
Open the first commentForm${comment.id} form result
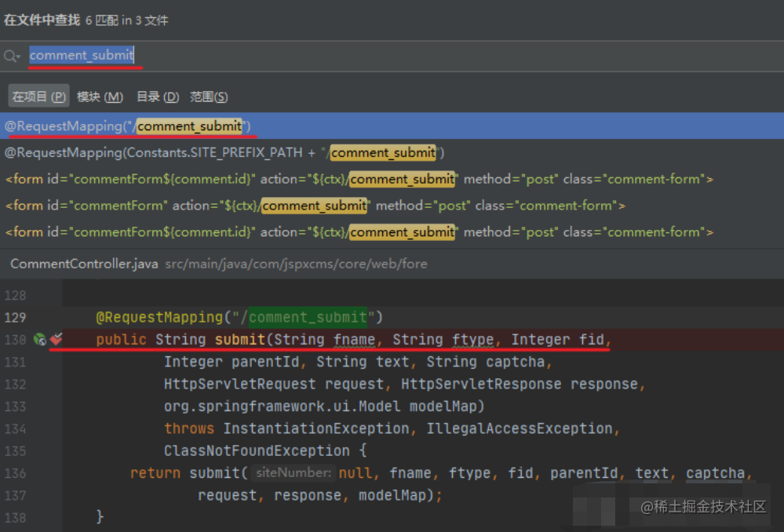point(392,179)
